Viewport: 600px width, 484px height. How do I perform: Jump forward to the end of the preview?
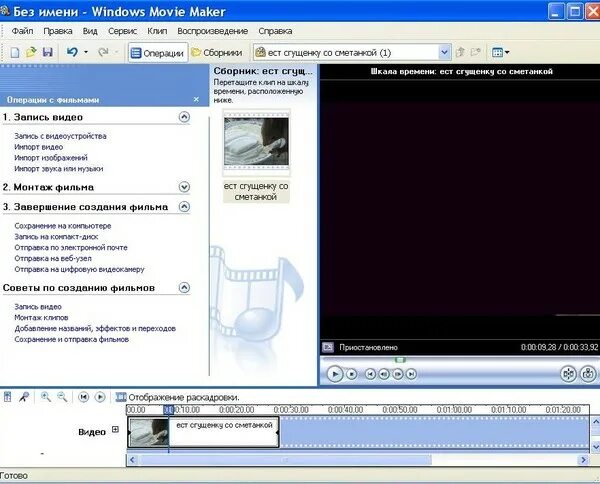pyautogui.click(x=411, y=374)
